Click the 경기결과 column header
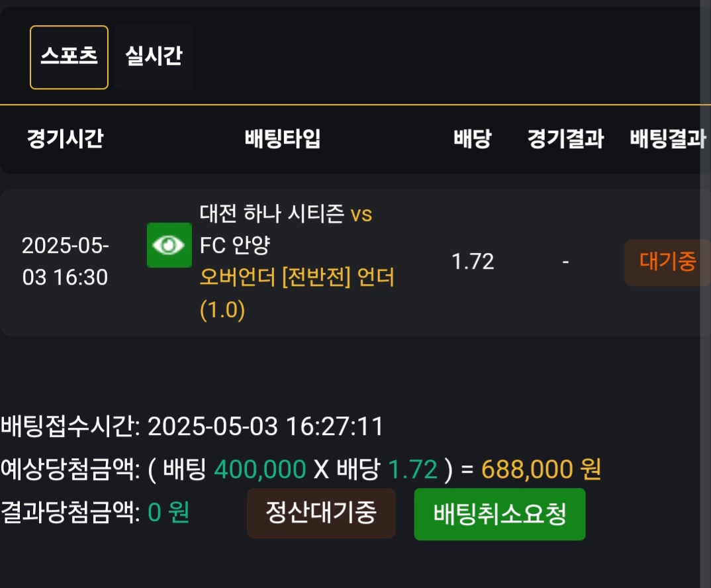Image resolution: width=711 pixels, height=588 pixels. coord(565,138)
